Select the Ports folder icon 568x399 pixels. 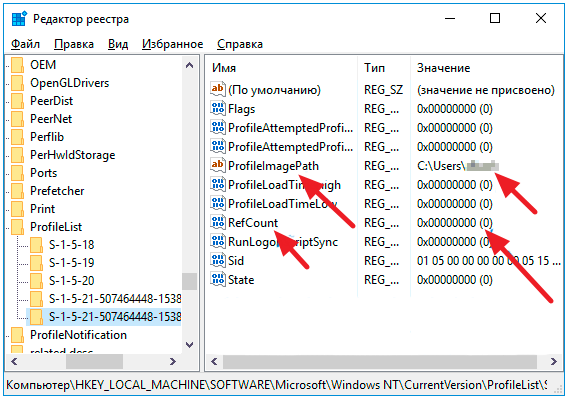tap(17, 173)
